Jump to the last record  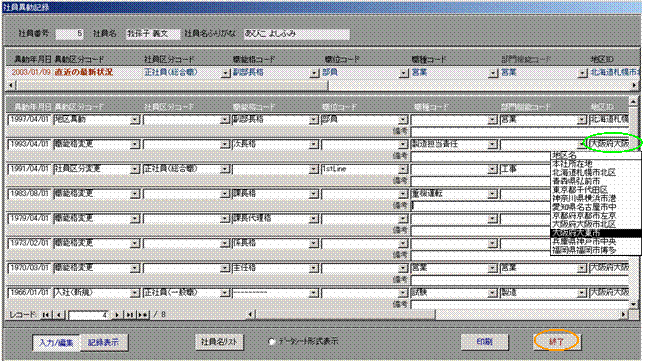click(x=130, y=315)
